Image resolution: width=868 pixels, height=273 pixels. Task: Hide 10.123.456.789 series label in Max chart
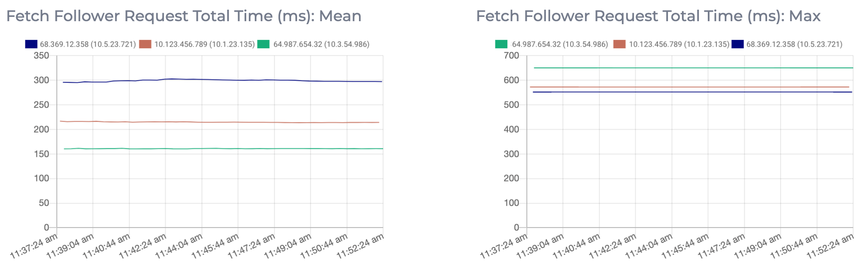[x=679, y=44]
